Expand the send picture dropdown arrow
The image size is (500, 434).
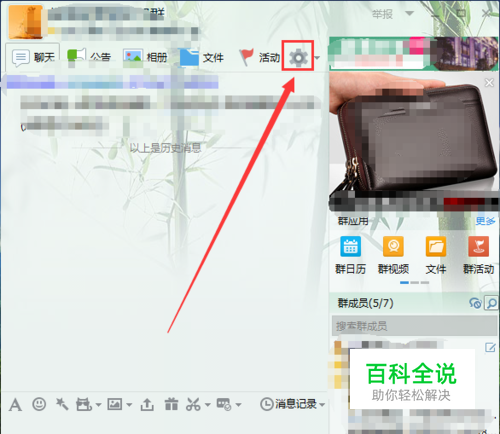(129, 405)
